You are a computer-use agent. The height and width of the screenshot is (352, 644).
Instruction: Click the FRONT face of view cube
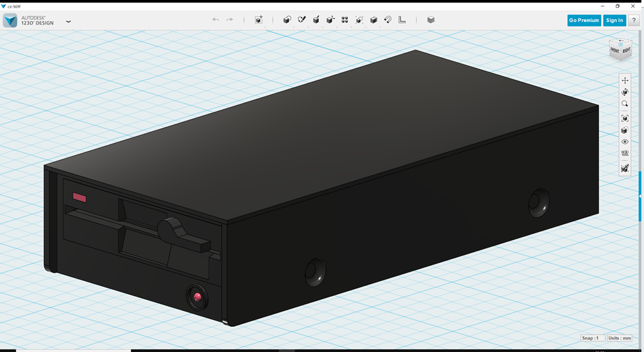pyautogui.click(x=614, y=51)
